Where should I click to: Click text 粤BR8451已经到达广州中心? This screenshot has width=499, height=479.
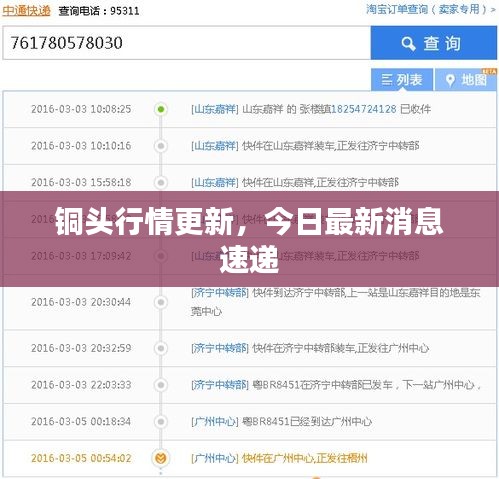(x=307, y=421)
